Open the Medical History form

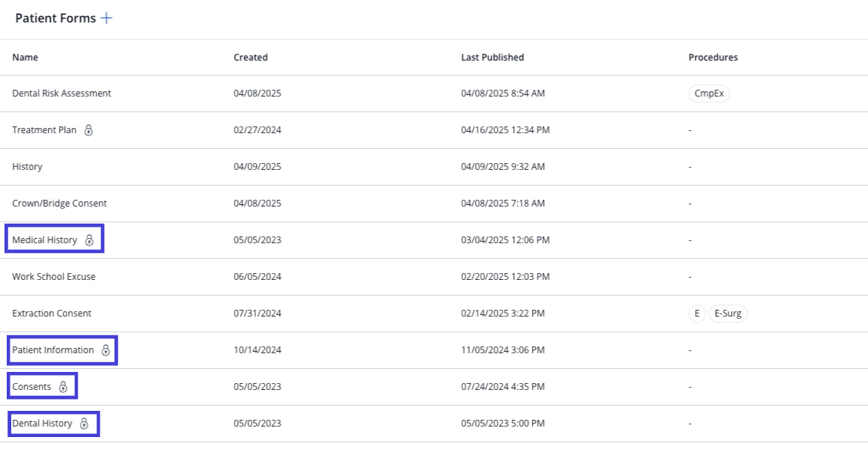pos(44,240)
